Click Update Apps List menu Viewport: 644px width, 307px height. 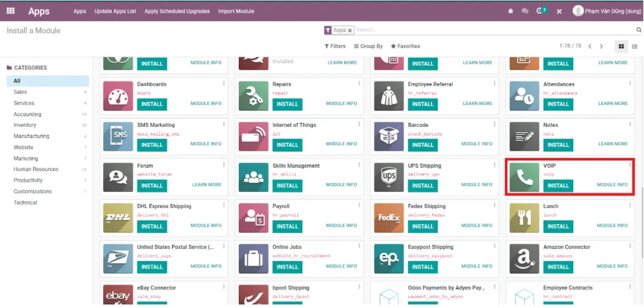116,11
